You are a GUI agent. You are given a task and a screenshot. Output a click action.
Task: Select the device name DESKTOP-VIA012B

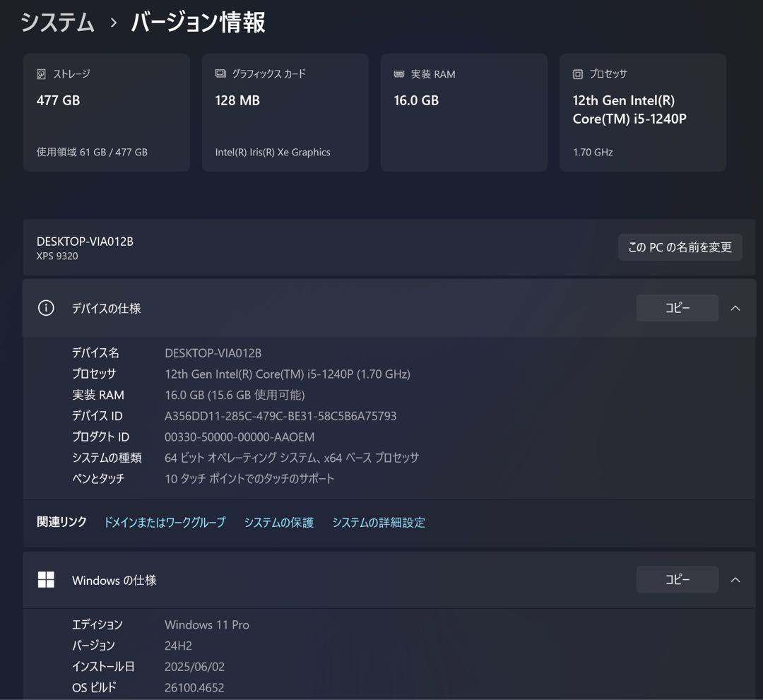click(85, 241)
